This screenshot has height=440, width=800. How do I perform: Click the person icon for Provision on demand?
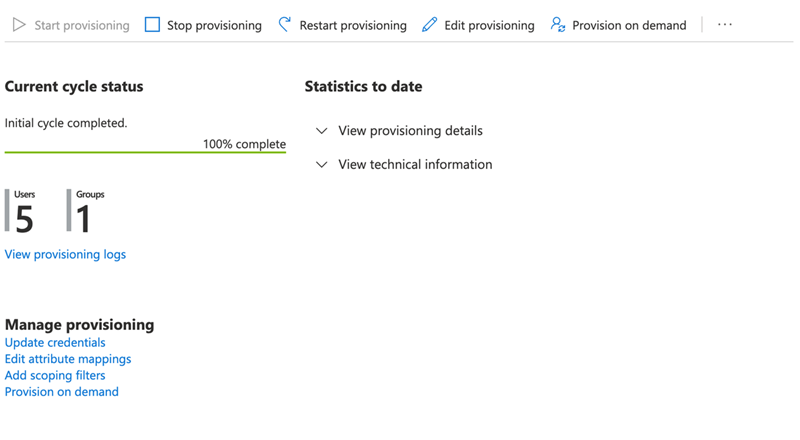(x=558, y=25)
